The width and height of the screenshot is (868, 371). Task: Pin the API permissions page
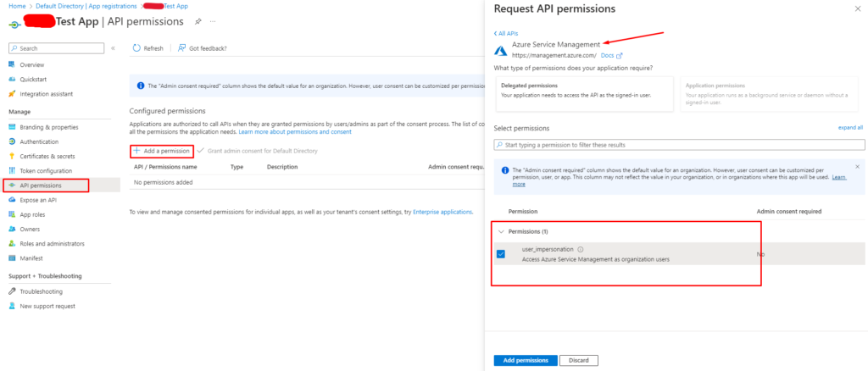point(198,21)
